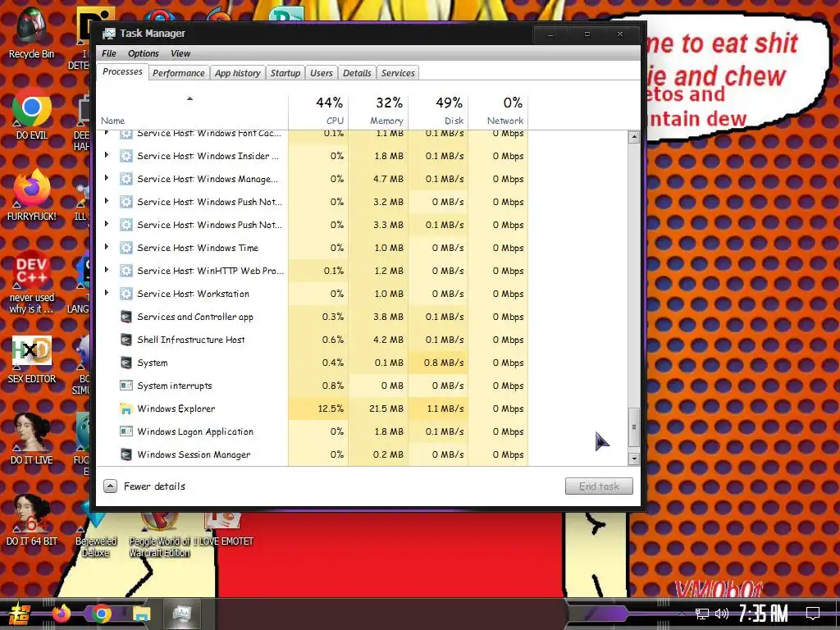840x630 pixels.
Task: Expand Service Host: Windows Manage row
Action: click(x=107, y=178)
